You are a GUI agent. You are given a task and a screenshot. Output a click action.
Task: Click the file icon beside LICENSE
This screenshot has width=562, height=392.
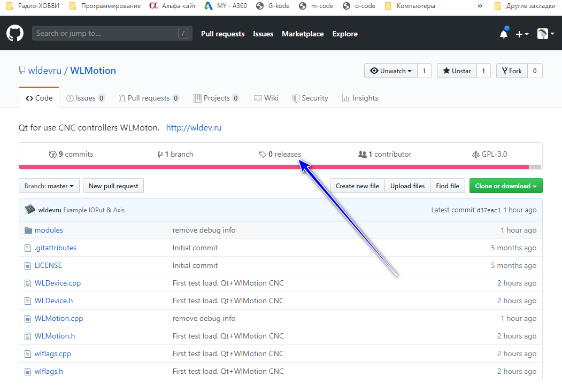pyautogui.click(x=28, y=265)
